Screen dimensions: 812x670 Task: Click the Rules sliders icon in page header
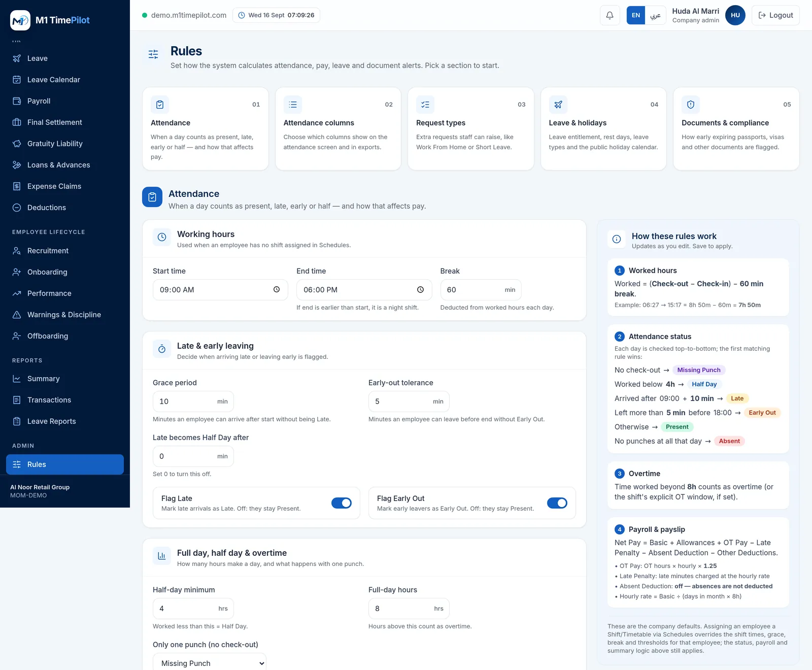pyautogui.click(x=153, y=54)
